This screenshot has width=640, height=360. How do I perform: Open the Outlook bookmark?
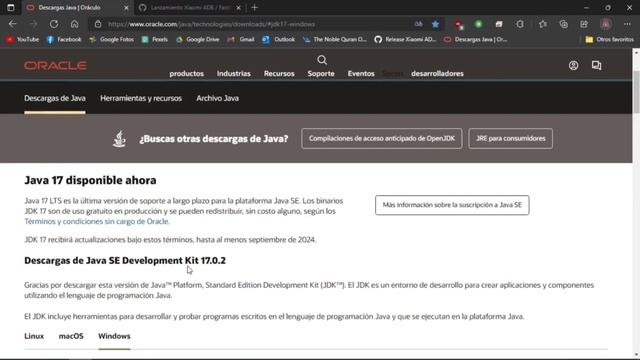tap(279, 40)
